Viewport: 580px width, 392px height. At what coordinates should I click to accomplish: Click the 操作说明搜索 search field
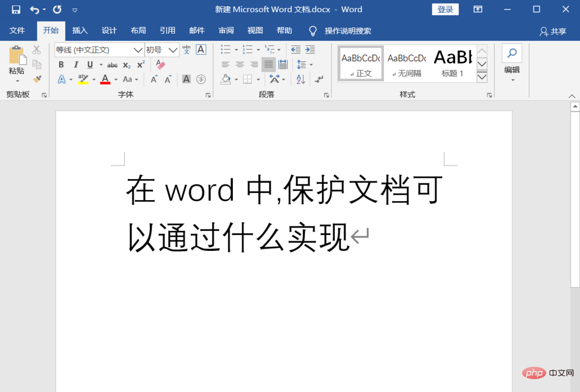(348, 31)
